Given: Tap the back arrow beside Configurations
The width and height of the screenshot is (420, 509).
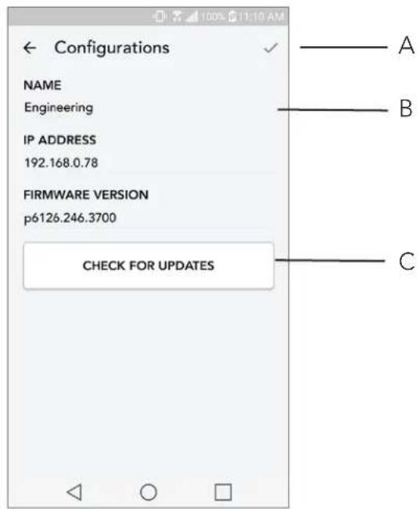Looking at the screenshot, I should [x=30, y=48].
